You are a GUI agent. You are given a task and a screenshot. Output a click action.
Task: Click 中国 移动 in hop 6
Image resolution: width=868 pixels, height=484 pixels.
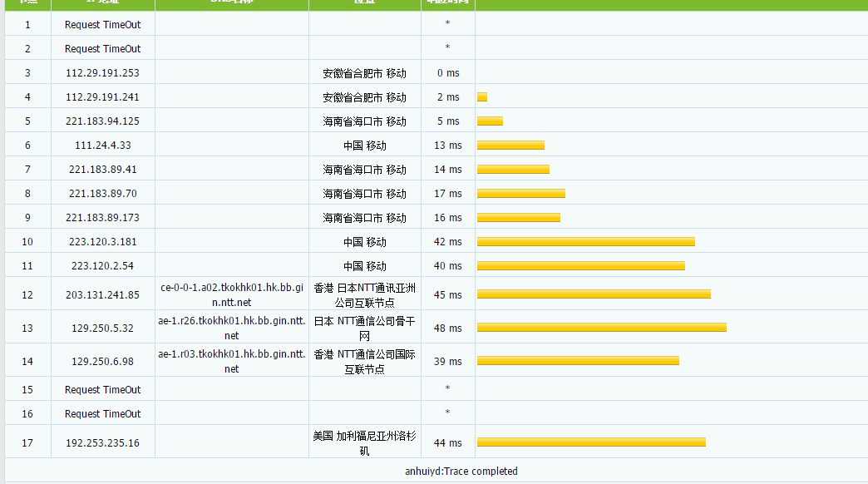364,146
